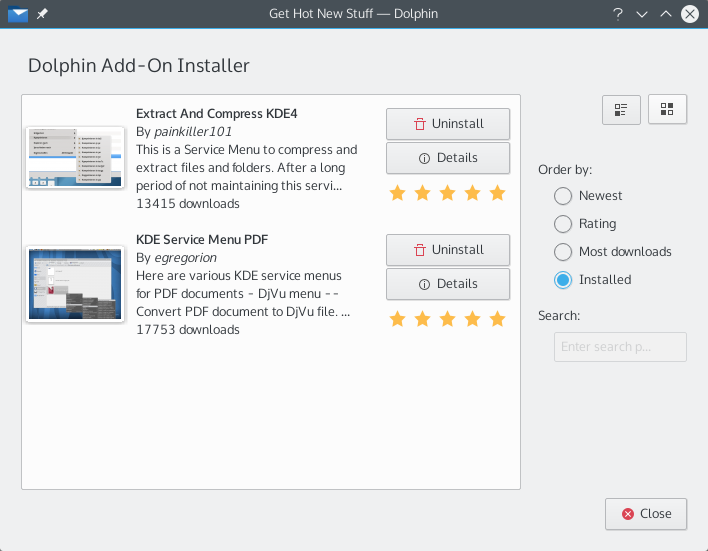
Task: Show details for Extract And Compress KDE4
Action: pyautogui.click(x=447, y=158)
